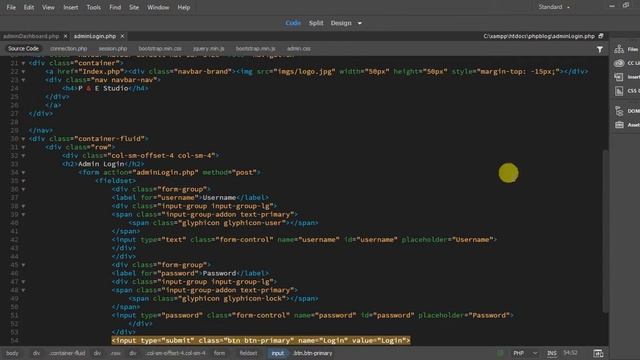Collapse the form-group fold at line 36
The height and width of the screenshot is (360, 640).
[23, 189]
